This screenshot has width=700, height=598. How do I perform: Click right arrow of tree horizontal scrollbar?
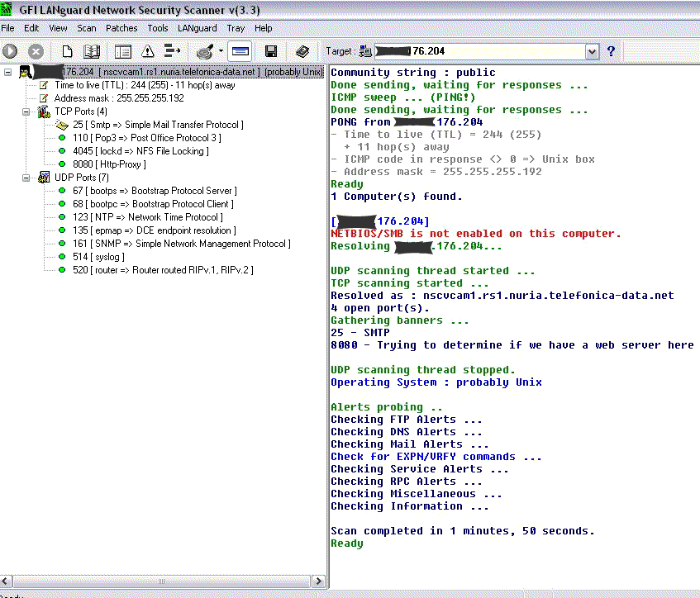[318, 581]
